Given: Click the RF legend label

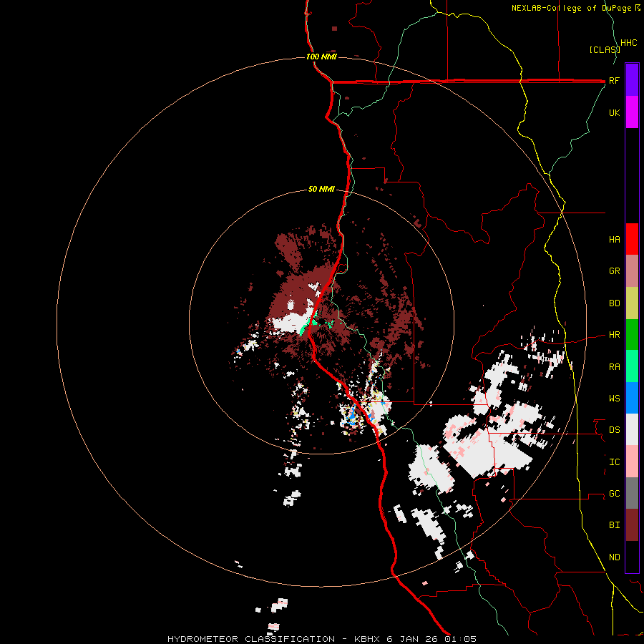Looking at the screenshot, I should [614, 80].
